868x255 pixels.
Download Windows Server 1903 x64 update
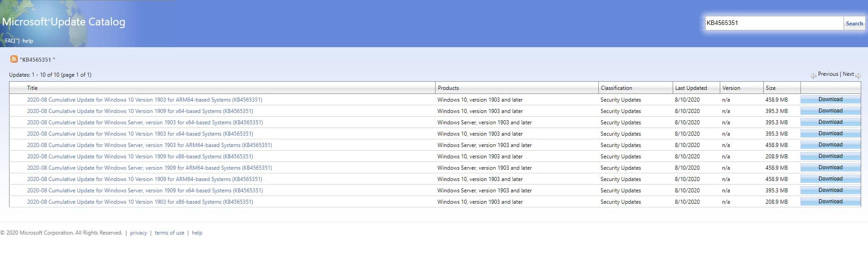coord(830,122)
